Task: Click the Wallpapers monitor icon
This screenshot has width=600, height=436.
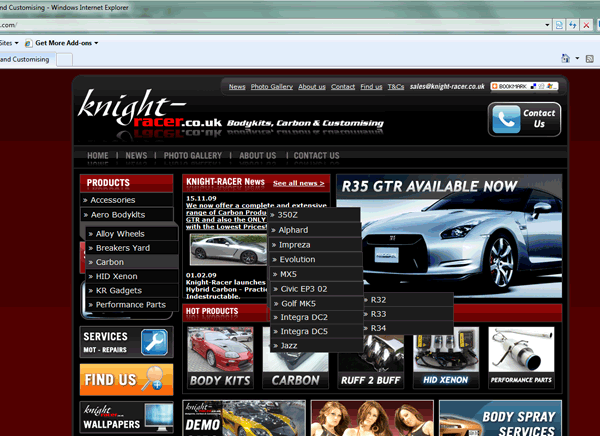Action: pos(159,417)
